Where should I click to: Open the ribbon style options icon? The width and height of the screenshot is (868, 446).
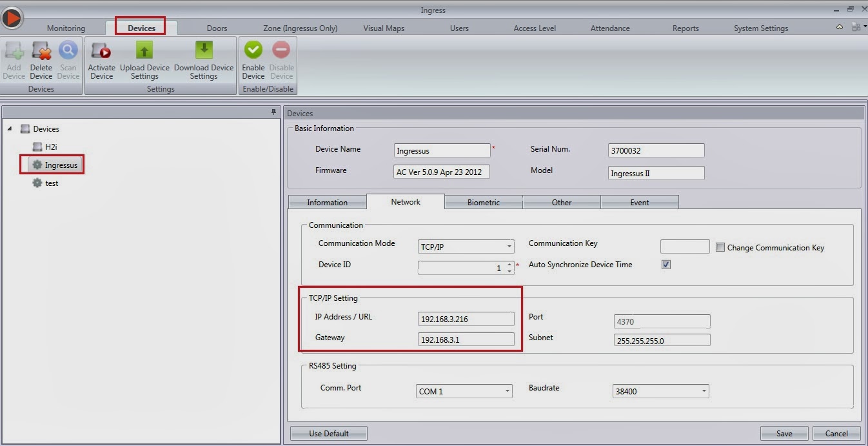(856, 27)
